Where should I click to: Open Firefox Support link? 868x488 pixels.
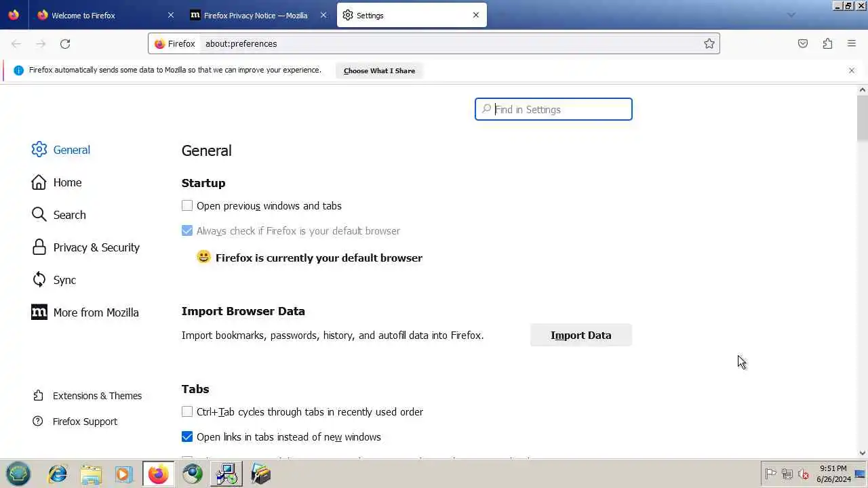click(75, 422)
